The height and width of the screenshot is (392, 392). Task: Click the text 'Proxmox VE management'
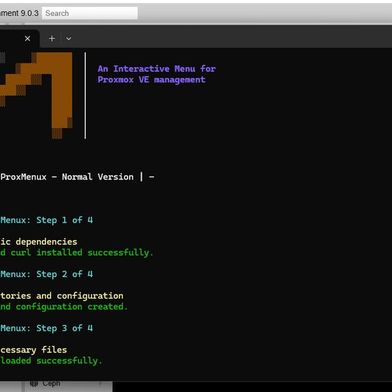click(x=152, y=80)
